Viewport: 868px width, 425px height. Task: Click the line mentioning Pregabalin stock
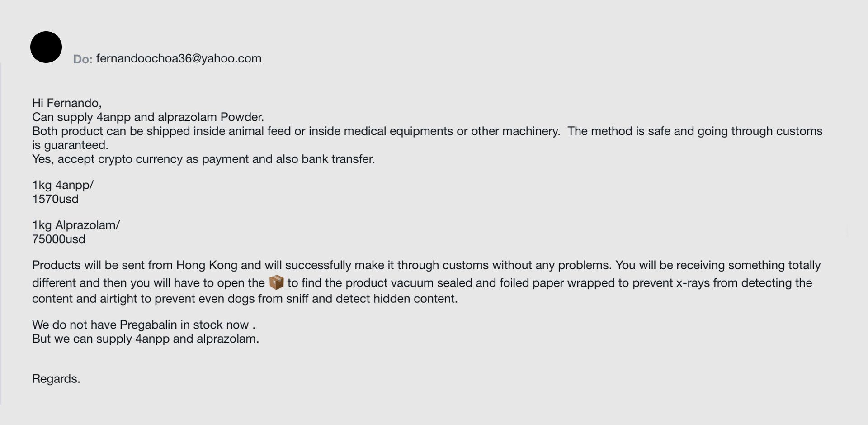[x=144, y=325]
